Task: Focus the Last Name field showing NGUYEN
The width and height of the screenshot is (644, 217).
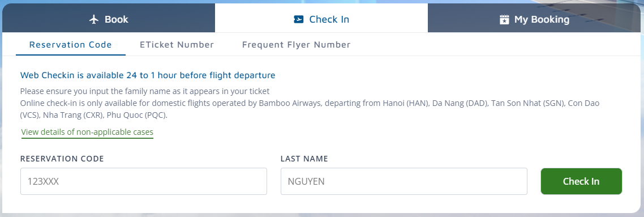Action: click(x=403, y=181)
